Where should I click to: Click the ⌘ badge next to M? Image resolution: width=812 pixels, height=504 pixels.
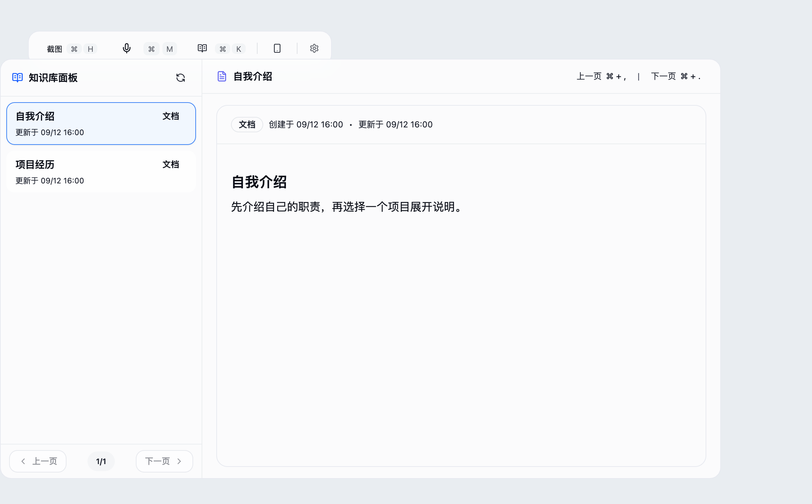(152, 49)
